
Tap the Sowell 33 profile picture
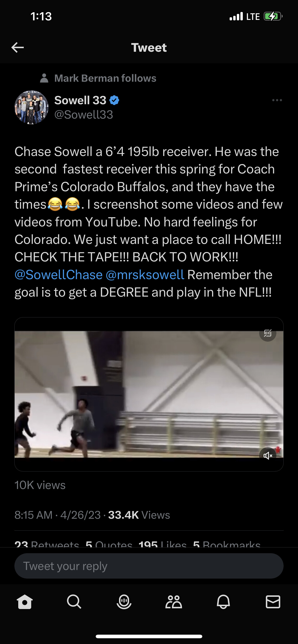32,107
